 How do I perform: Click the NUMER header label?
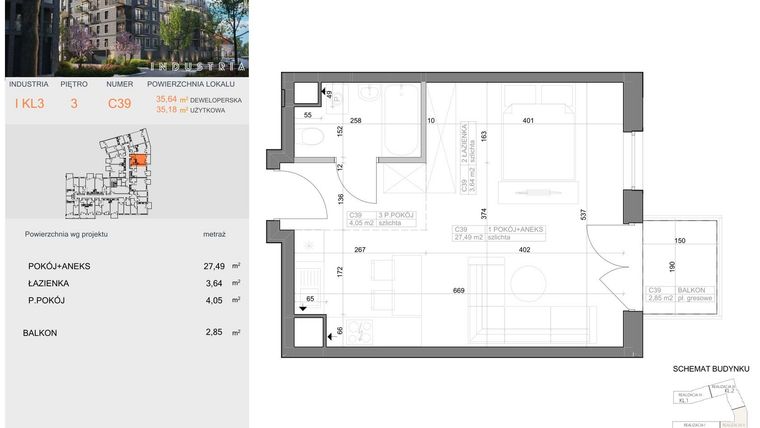(120, 84)
